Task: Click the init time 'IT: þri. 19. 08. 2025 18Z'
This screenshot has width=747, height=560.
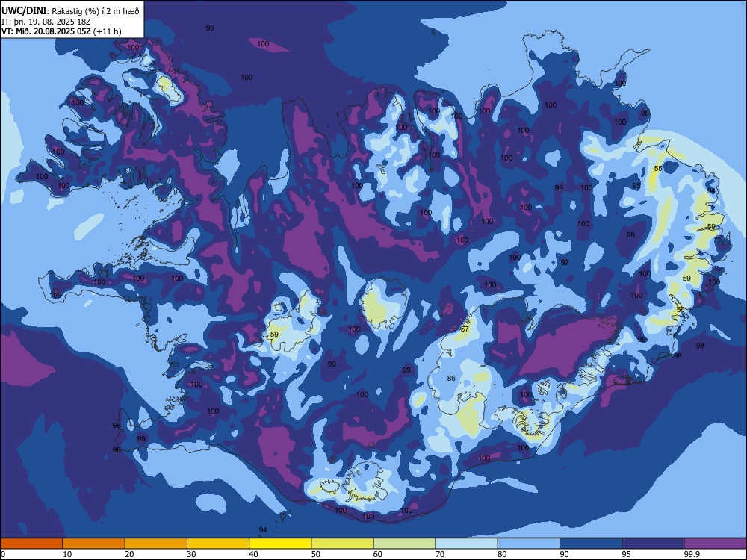Action: pyautogui.click(x=46, y=22)
